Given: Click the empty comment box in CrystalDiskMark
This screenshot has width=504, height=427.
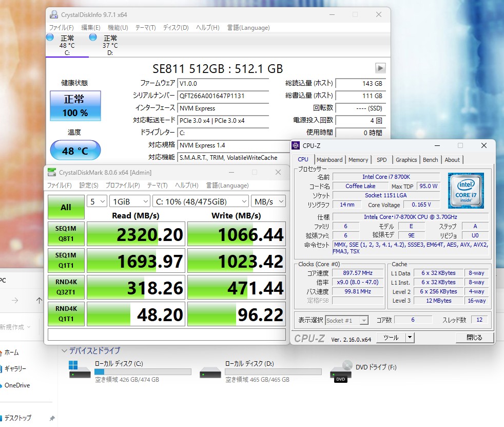Looking at the screenshot, I should [x=166, y=335].
